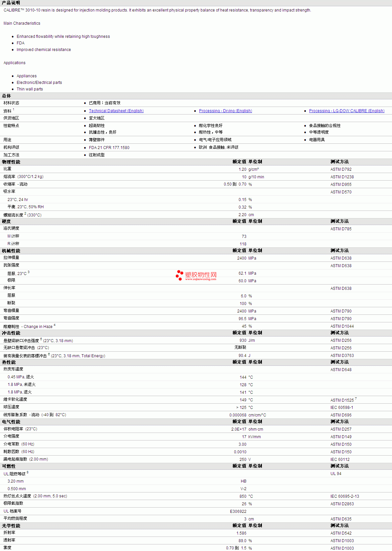
Task: Click the 'FDA 21 CFR 177.1580' agency rating
Action: tap(109, 148)
